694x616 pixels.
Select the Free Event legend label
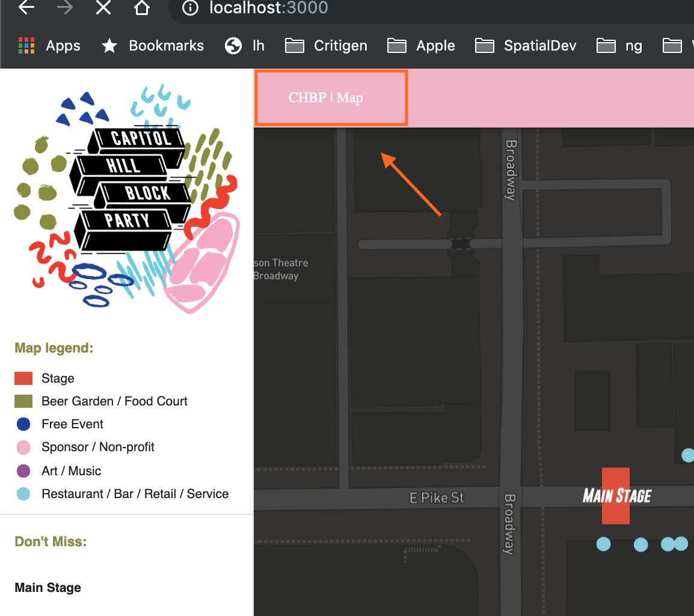[73, 424]
